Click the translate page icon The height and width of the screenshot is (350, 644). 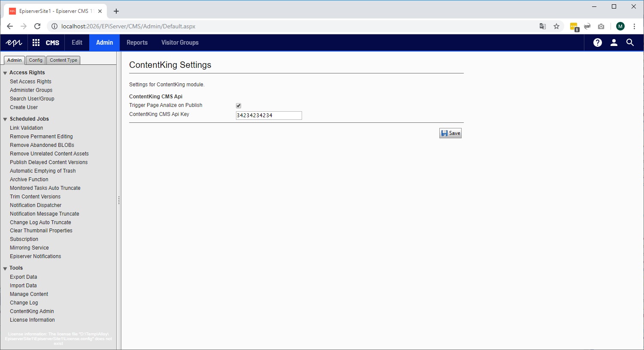[543, 26]
